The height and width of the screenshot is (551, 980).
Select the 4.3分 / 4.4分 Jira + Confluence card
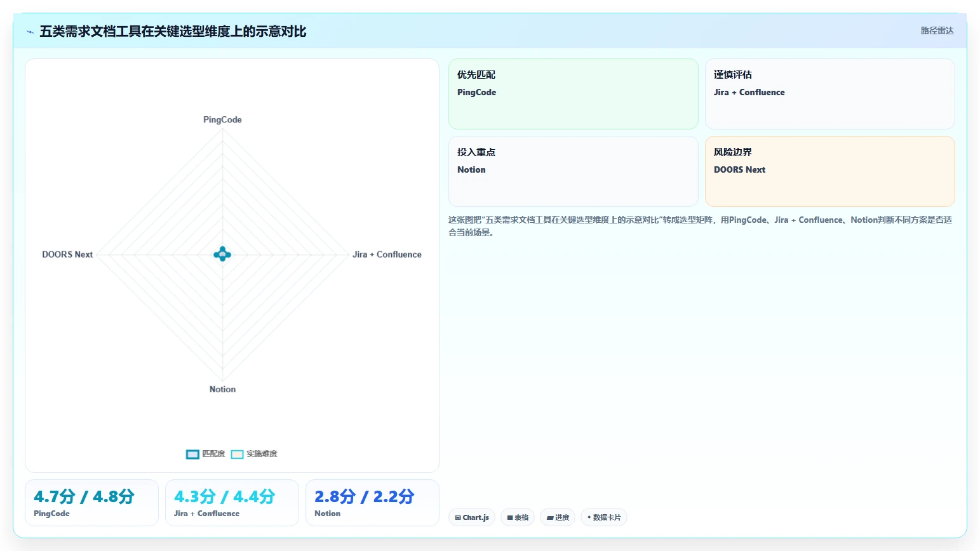(232, 503)
